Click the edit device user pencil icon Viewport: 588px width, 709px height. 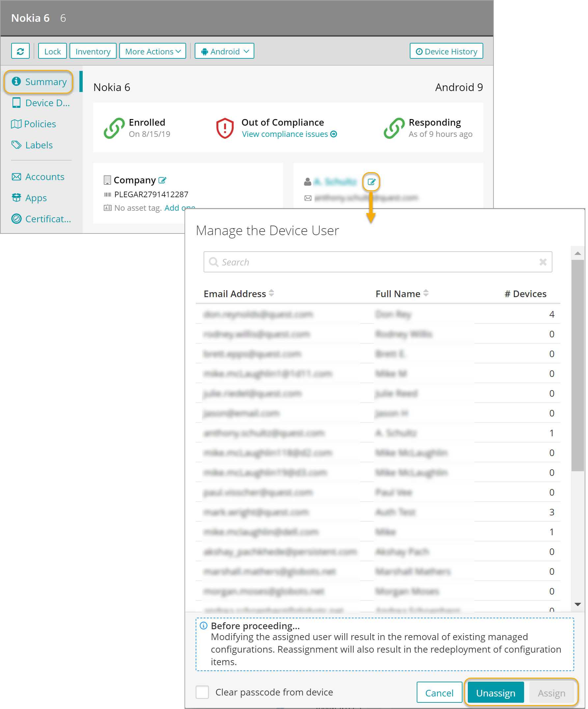(x=371, y=182)
